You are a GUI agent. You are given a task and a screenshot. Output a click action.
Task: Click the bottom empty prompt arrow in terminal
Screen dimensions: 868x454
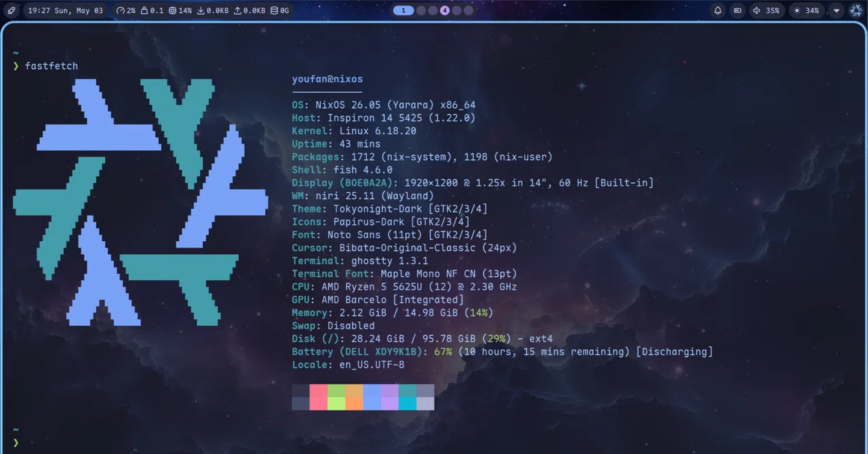click(x=16, y=442)
